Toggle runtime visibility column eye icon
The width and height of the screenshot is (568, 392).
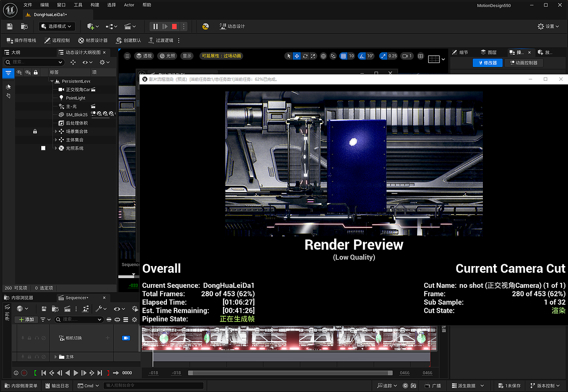click(x=28, y=72)
